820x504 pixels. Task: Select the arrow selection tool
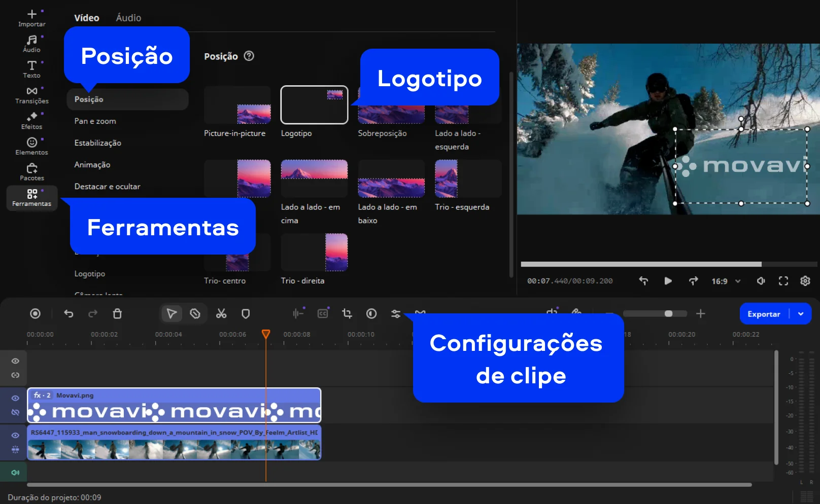pyautogui.click(x=172, y=314)
